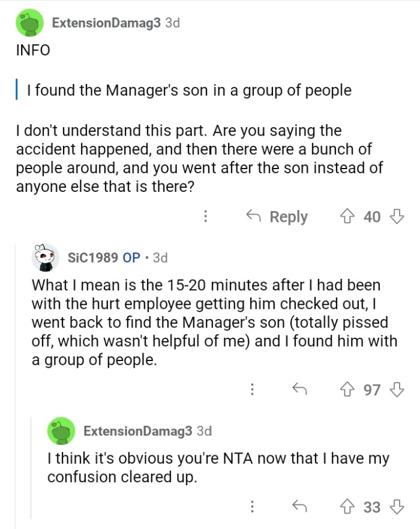Open three-dot menu on the NTA reply

[253, 507]
